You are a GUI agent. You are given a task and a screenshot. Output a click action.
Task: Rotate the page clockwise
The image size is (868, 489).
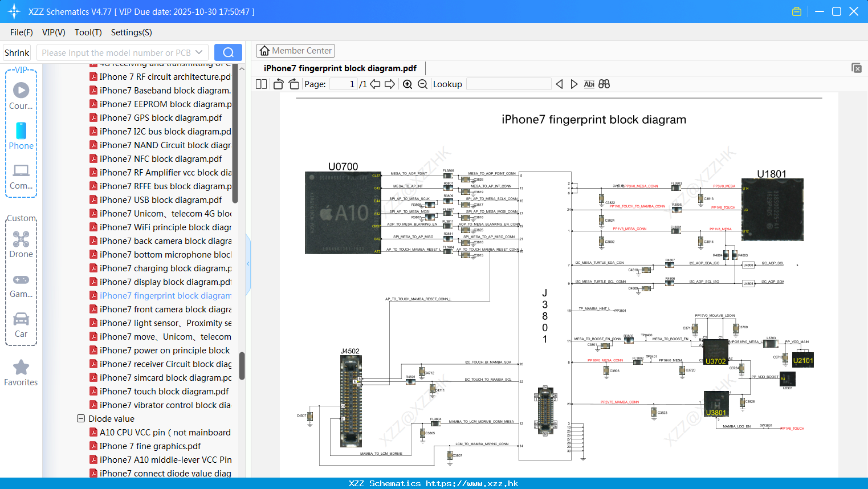[294, 84]
